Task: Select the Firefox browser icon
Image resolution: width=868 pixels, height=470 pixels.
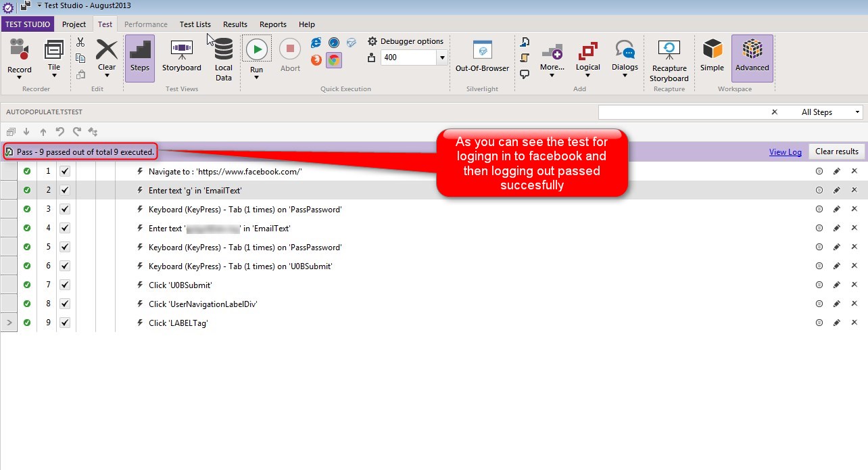Action: pyautogui.click(x=316, y=60)
